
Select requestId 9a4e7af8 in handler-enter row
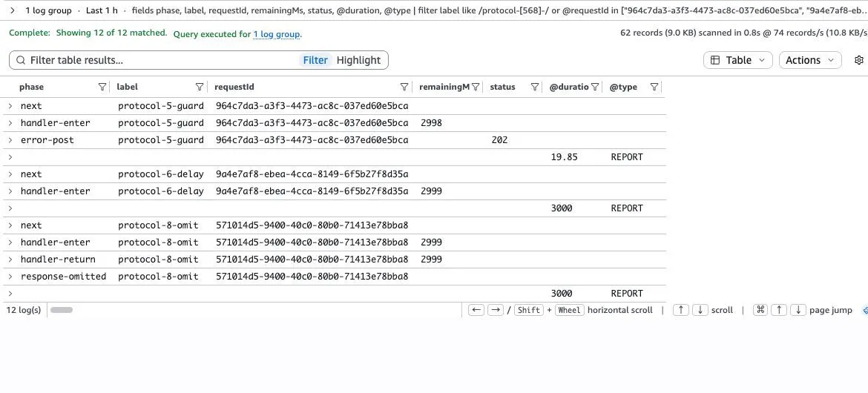click(312, 191)
